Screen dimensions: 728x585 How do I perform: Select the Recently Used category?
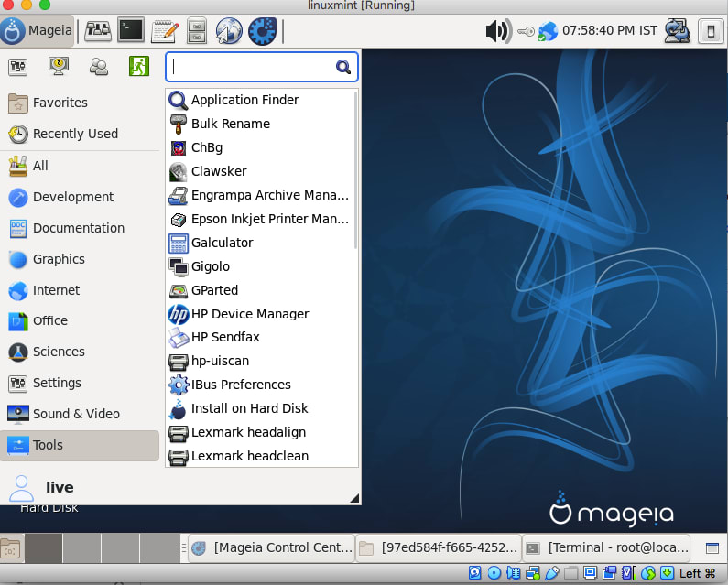80,134
